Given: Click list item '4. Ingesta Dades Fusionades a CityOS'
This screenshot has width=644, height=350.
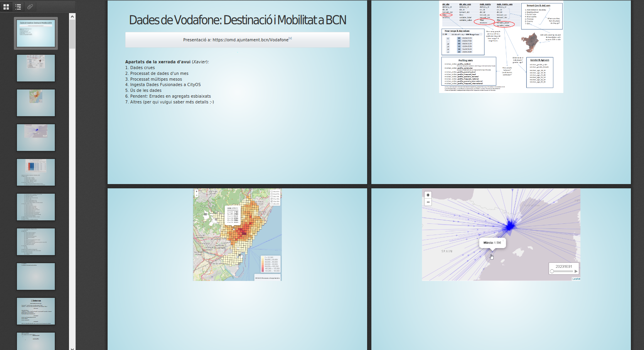Looking at the screenshot, I should (x=163, y=85).
